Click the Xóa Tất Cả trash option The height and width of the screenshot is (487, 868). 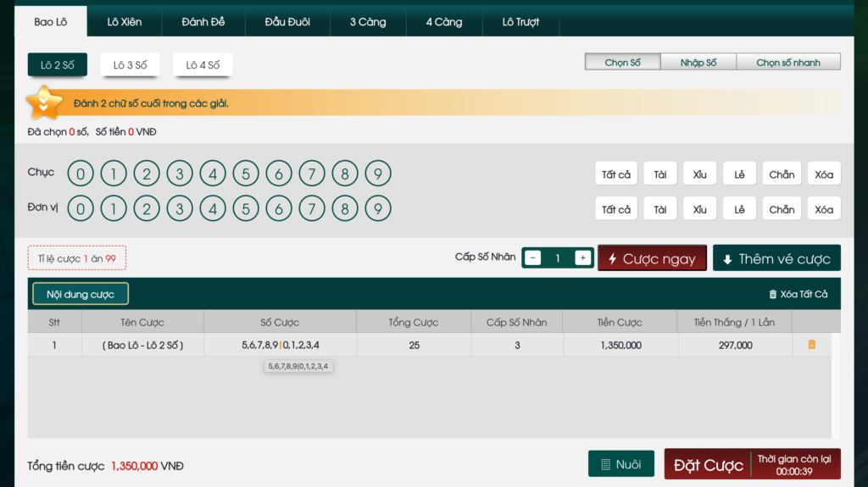coord(798,294)
